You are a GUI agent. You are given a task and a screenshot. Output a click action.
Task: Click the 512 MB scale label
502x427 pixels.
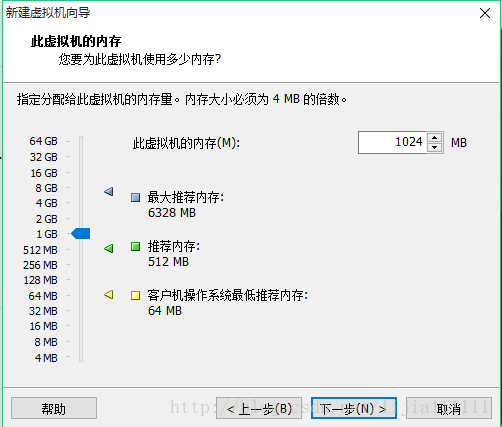pyautogui.click(x=40, y=250)
